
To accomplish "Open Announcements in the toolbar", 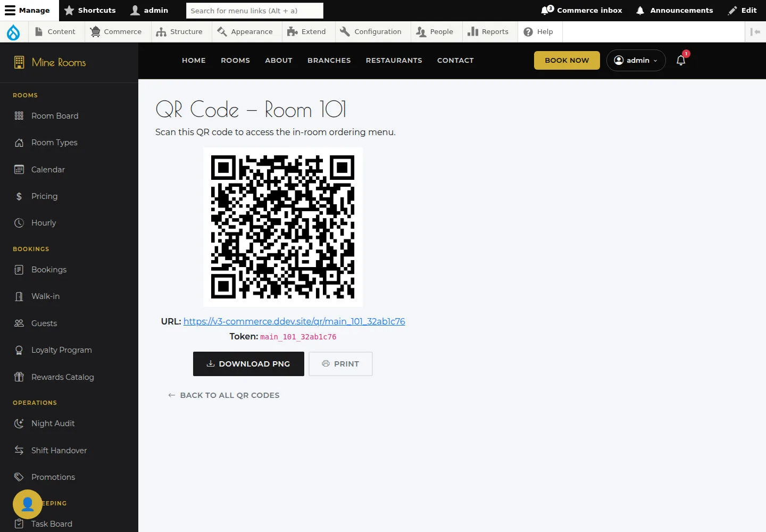I will coord(675,11).
